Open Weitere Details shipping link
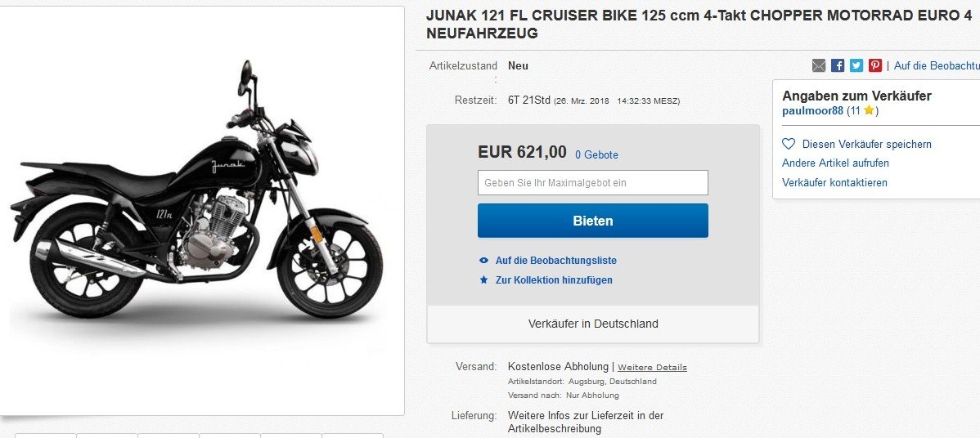Viewport: 980px width, 438px height. pos(652,368)
